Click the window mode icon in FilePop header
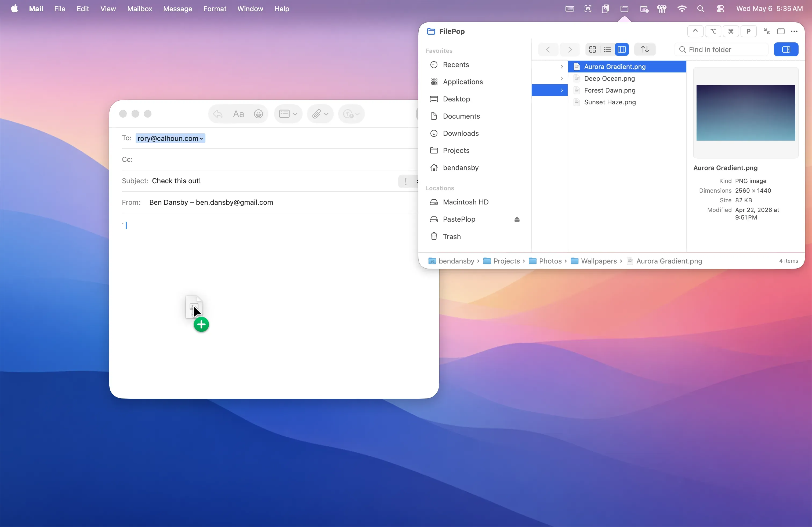The image size is (812, 527). coord(781,31)
